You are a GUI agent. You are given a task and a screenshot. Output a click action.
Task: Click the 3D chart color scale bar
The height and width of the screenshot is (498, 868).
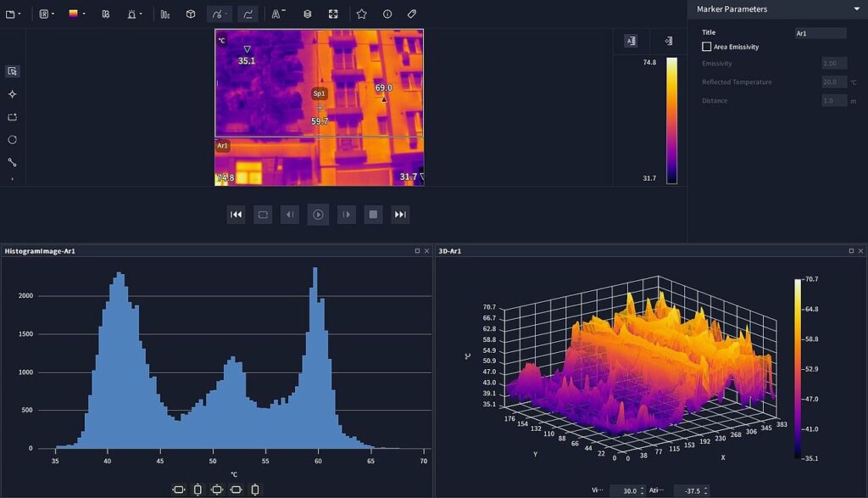coord(798,369)
